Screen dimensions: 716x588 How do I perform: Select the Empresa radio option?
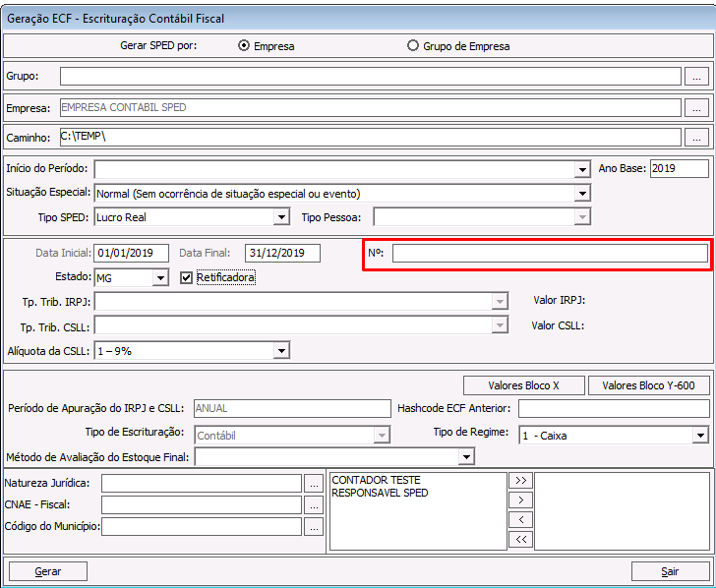(x=244, y=45)
